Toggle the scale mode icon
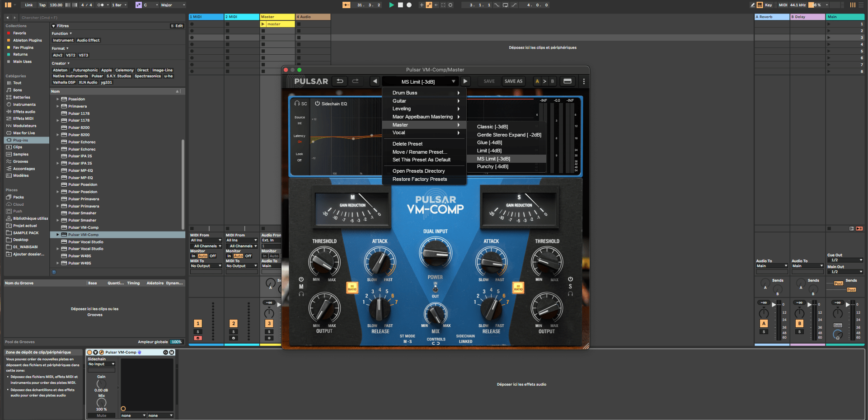 (x=138, y=5)
